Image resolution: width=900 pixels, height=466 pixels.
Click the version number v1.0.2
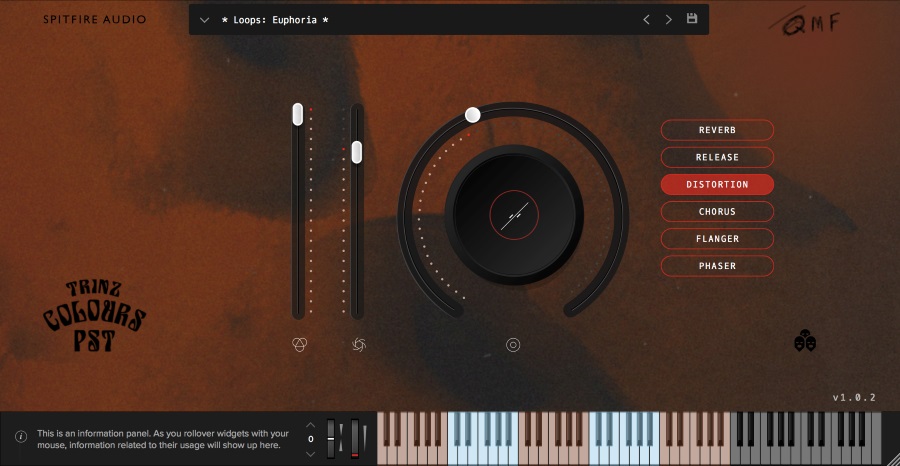coord(854,397)
